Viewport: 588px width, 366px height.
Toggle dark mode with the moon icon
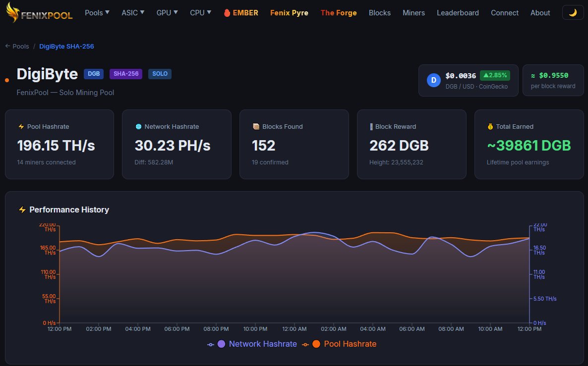573,13
